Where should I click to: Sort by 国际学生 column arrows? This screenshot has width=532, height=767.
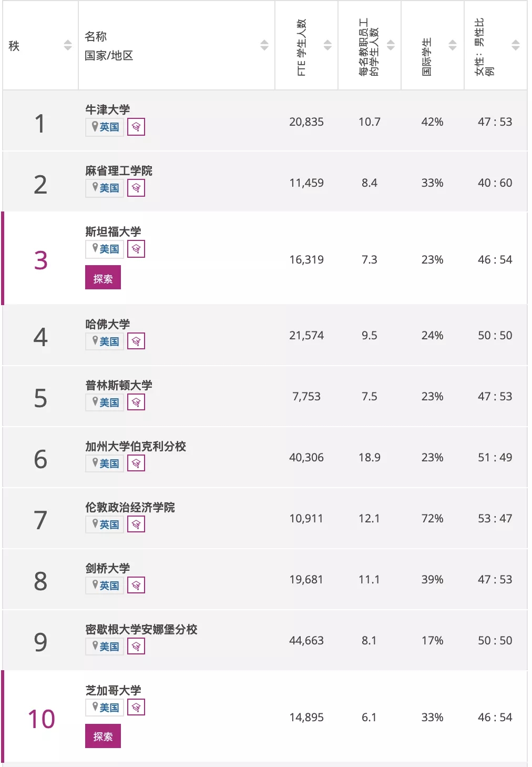453,45
